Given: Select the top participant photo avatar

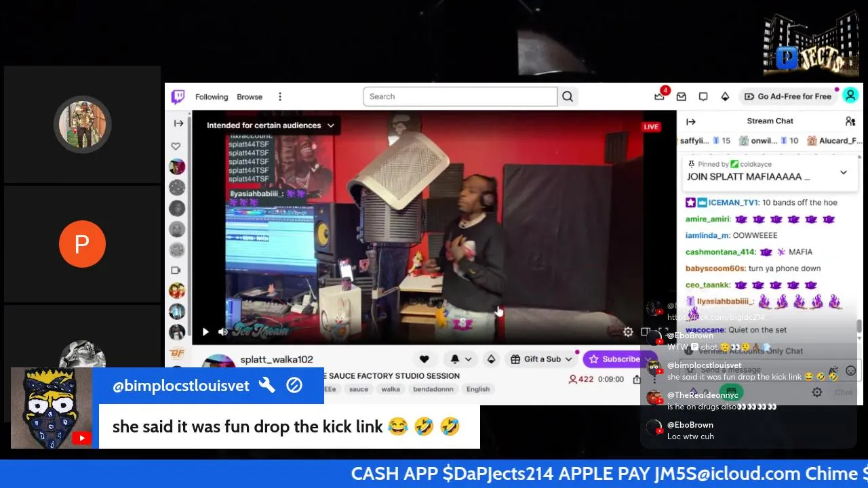Looking at the screenshot, I should tap(83, 125).
